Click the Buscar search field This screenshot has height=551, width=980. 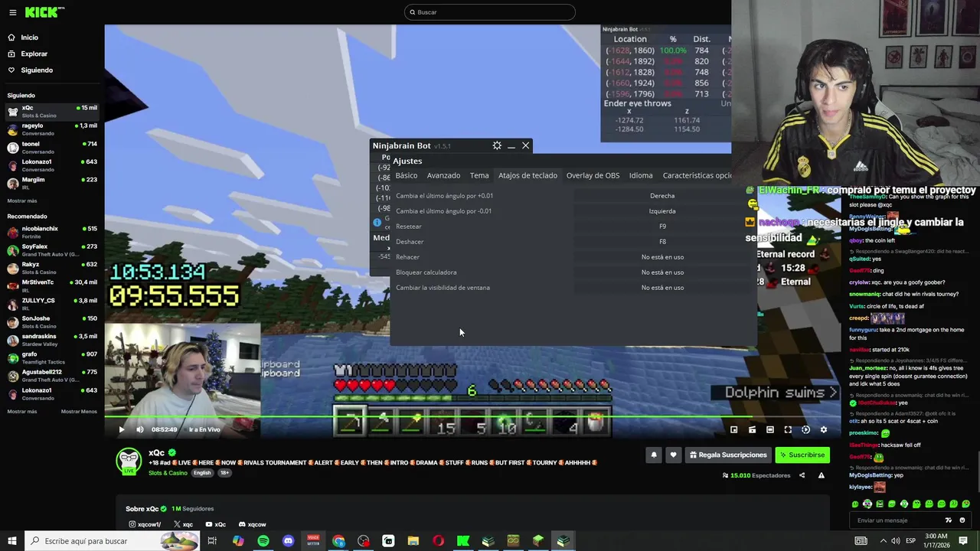490,12
